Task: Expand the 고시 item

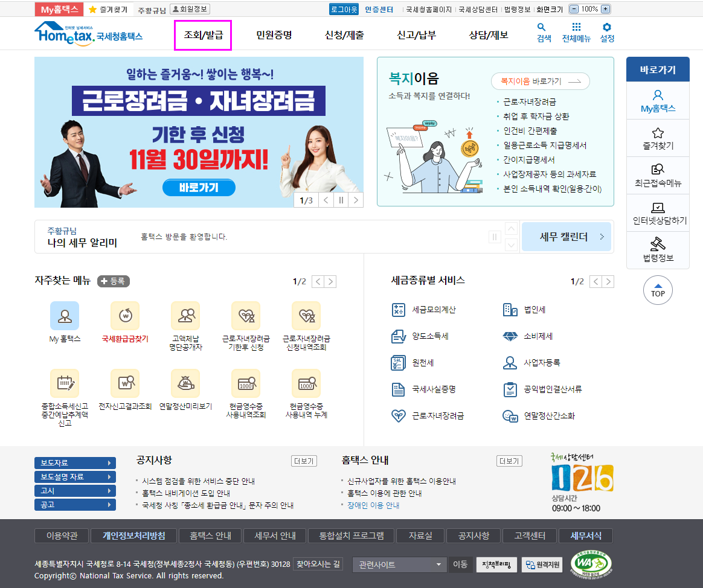Action: tap(75, 491)
